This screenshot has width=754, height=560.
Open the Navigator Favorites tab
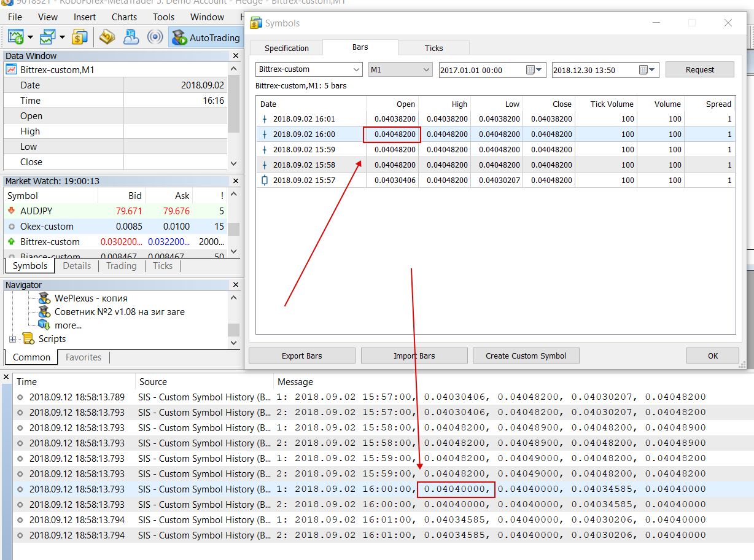coord(84,357)
